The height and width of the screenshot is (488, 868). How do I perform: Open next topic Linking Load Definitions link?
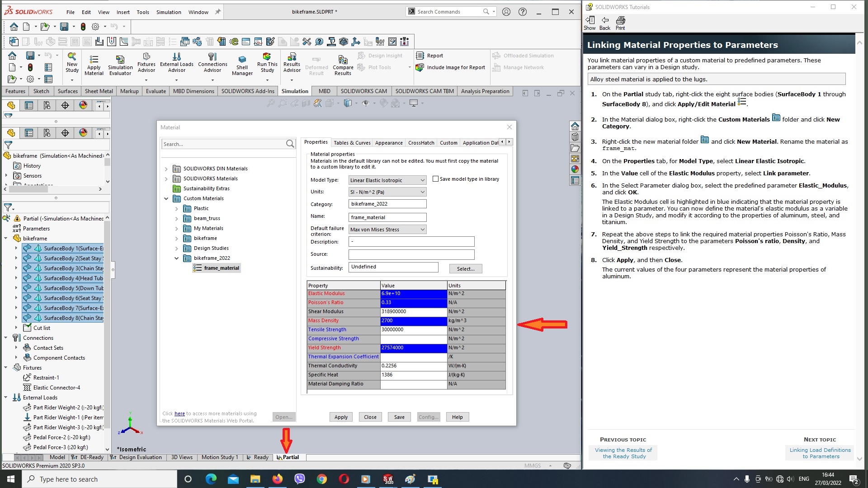(x=820, y=453)
